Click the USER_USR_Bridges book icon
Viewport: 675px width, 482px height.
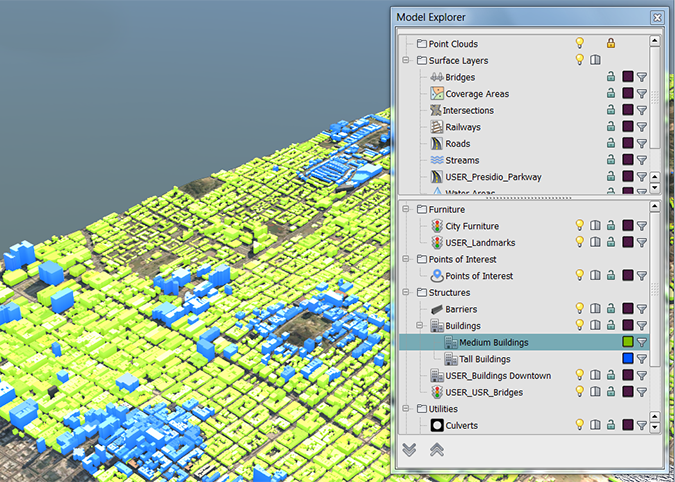(595, 392)
